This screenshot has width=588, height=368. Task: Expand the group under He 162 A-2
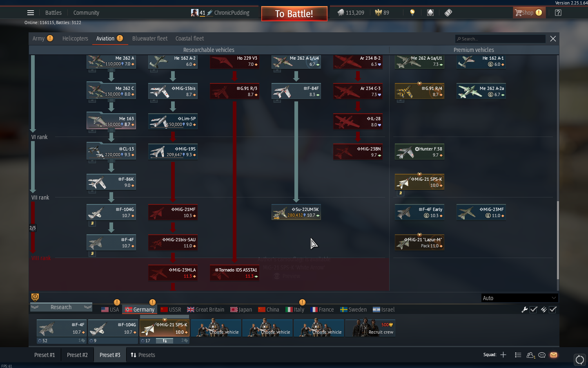pyautogui.click(x=154, y=70)
